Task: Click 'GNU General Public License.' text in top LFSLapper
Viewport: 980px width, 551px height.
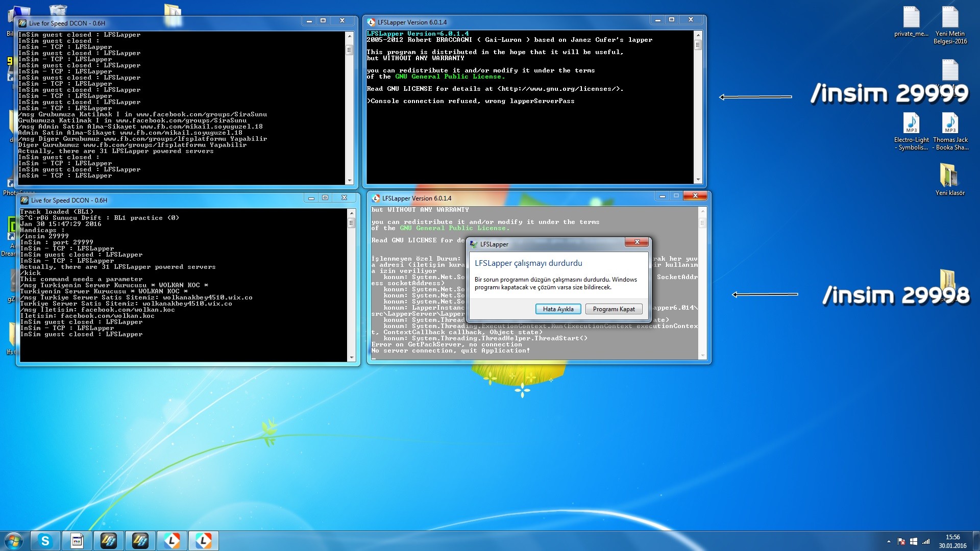Action: (450, 77)
